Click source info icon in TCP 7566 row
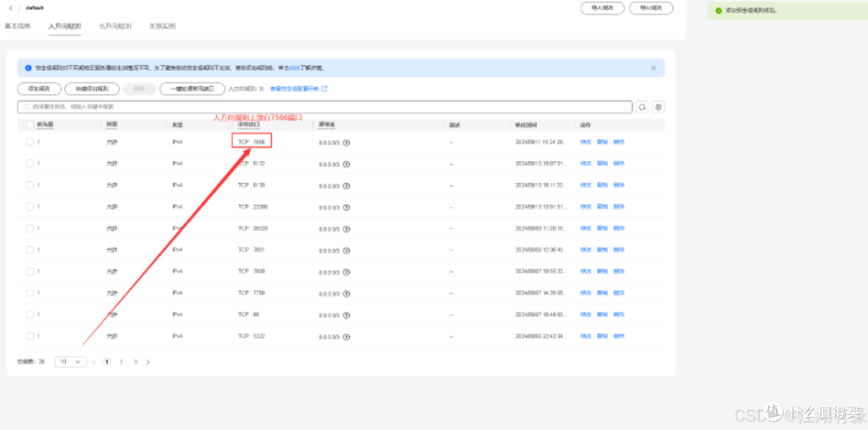The height and width of the screenshot is (430, 868). click(346, 142)
